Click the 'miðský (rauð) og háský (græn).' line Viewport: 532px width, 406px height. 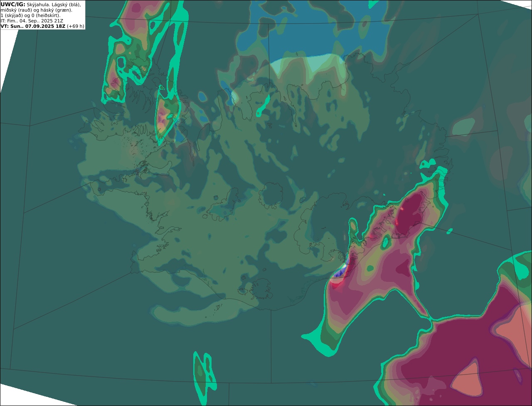[x=36, y=10]
